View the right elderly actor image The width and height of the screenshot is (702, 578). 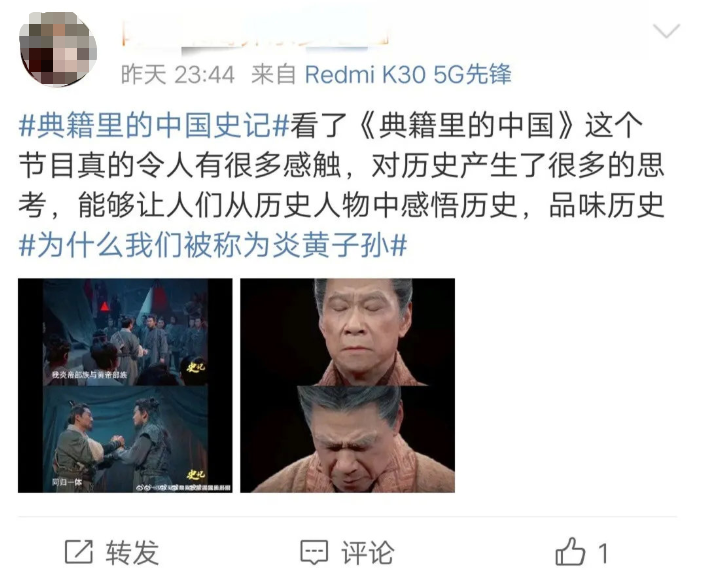(347, 385)
